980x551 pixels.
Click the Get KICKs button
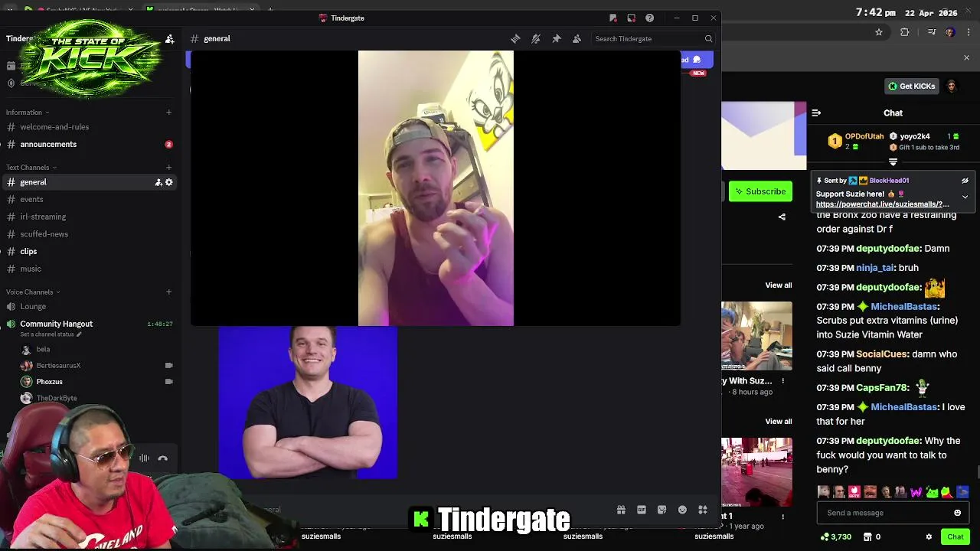[x=911, y=86]
